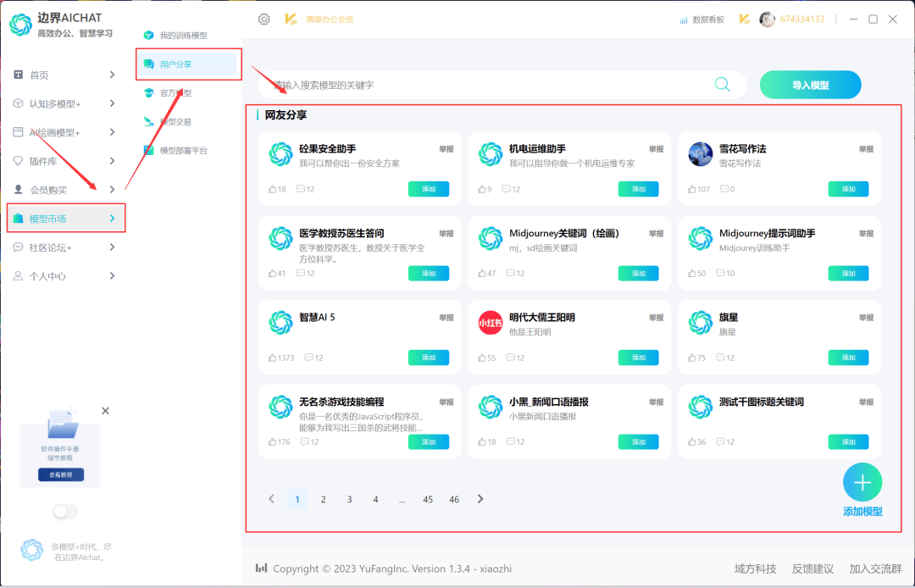The width and height of the screenshot is (915, 588).
Task: Click thumbs-up on 旗星 card
Action: click(692, 358)
